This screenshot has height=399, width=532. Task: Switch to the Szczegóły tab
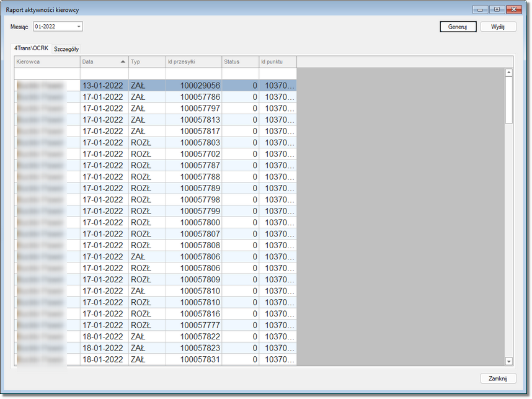click(x=66, y=49)
